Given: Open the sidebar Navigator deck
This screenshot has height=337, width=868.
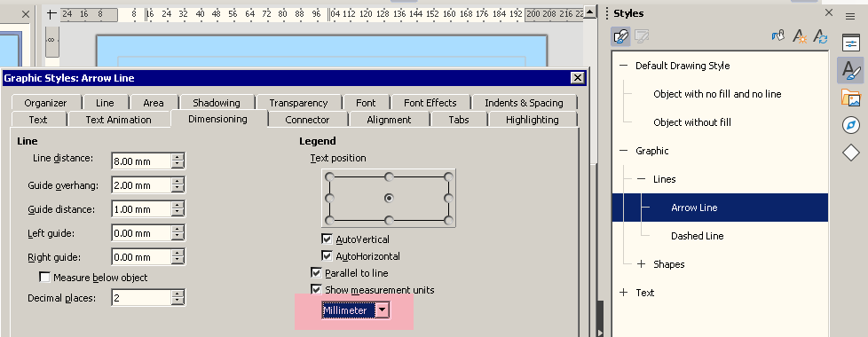Looking at the screenshot, I should click(x=851, y=125).
